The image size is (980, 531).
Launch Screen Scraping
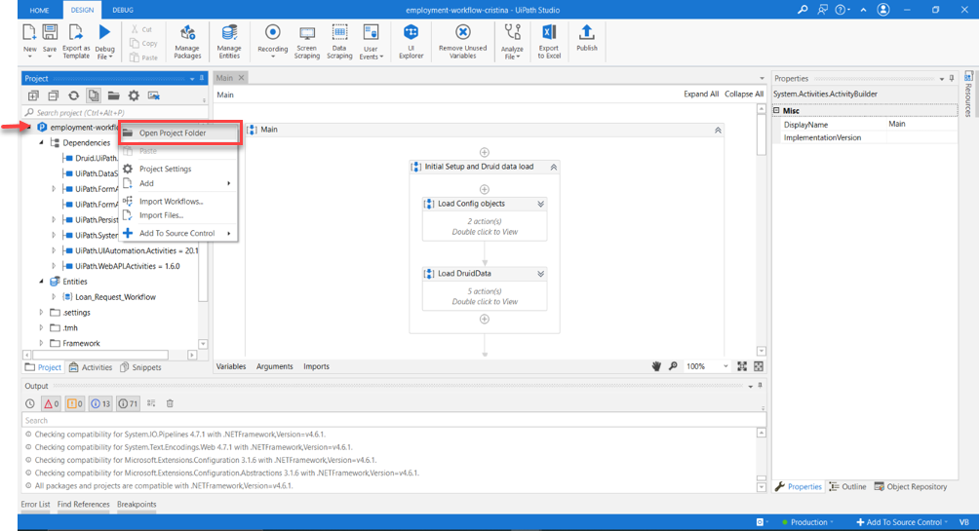coord(307,42)
